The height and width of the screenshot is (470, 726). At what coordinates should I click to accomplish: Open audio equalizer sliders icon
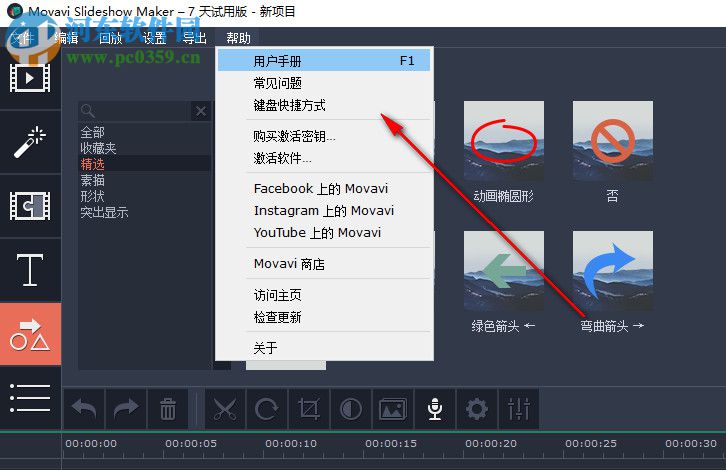click(519, 409)
